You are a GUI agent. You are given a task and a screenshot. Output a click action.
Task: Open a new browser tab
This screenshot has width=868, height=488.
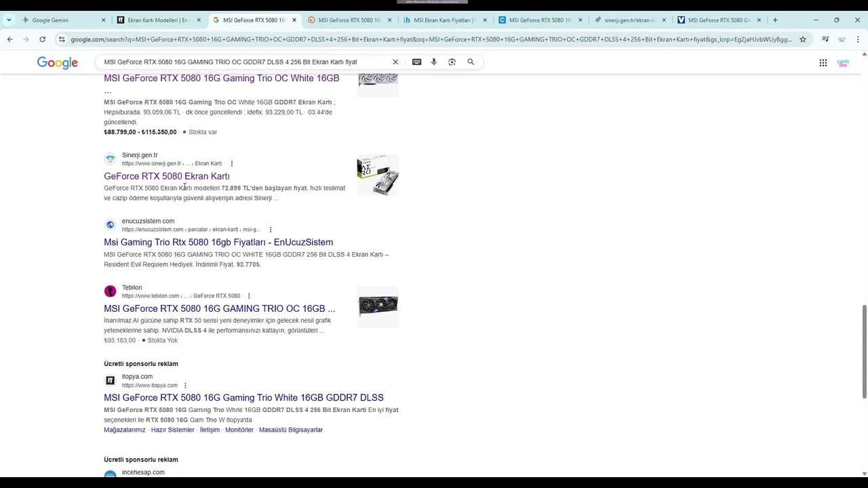(775, 20)
